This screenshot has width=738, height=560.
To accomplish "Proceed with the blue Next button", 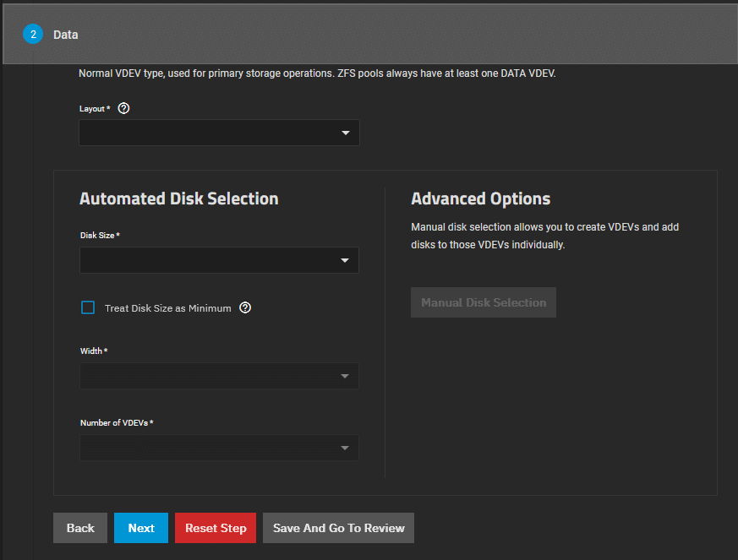I will (x=141, y=528).
